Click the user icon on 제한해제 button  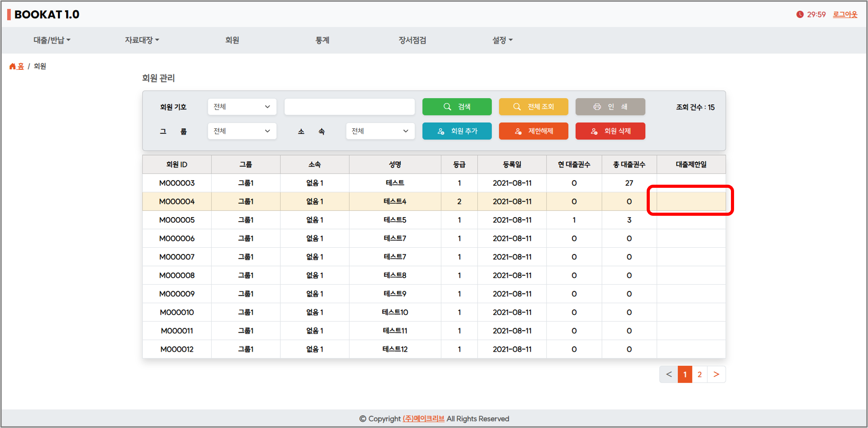click(518, 131)
